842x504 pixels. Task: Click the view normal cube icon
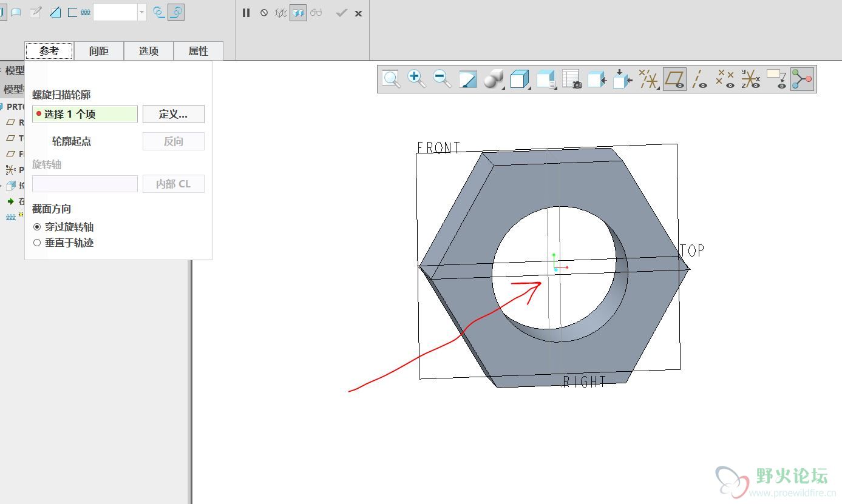(623, 79)
